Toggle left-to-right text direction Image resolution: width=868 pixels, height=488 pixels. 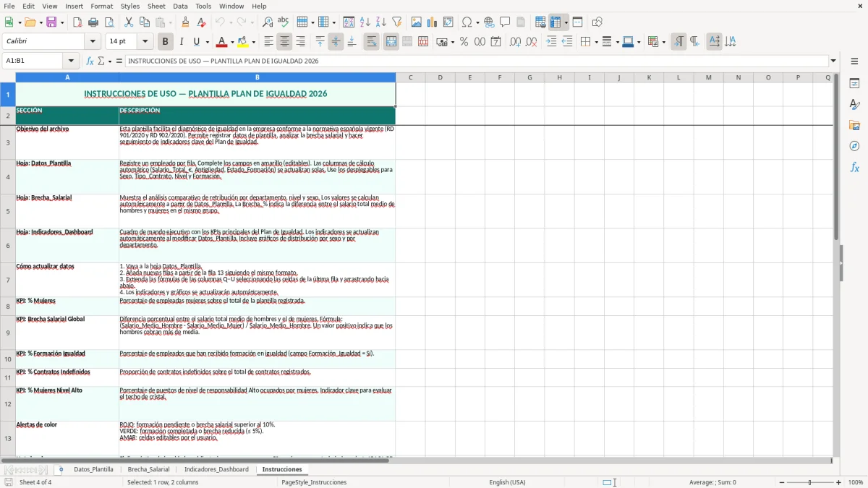coord(678,42)
